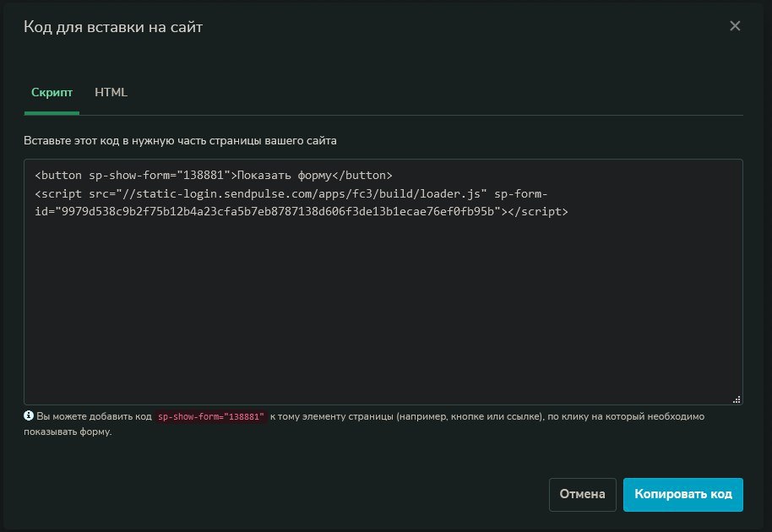
Task: Copy the code with Копировать код
Action: point(682,494)
